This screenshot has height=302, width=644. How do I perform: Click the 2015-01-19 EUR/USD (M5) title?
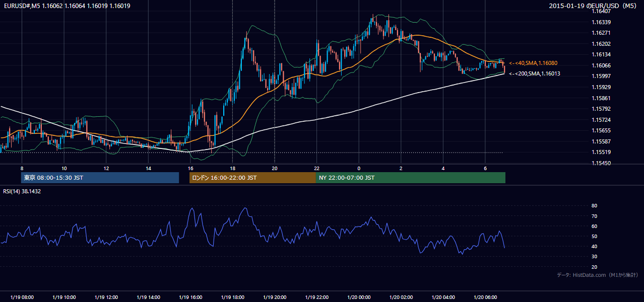pos(593,6)
